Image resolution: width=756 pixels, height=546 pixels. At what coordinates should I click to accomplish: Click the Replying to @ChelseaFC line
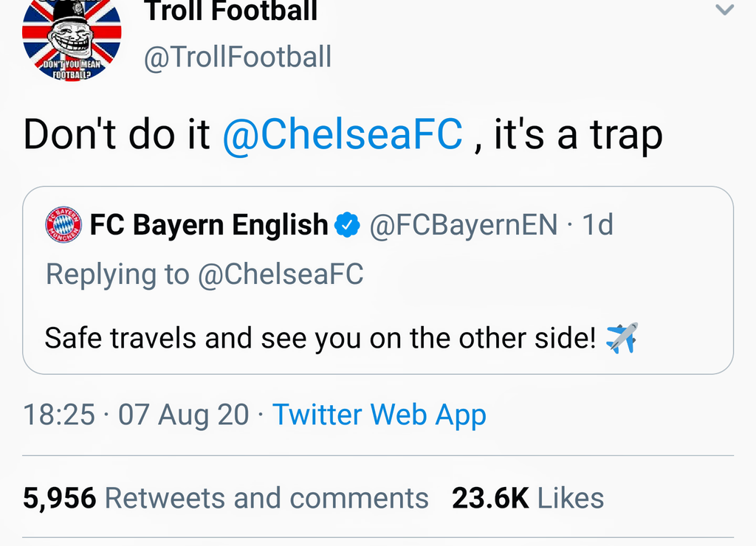[x=205, y=274]
